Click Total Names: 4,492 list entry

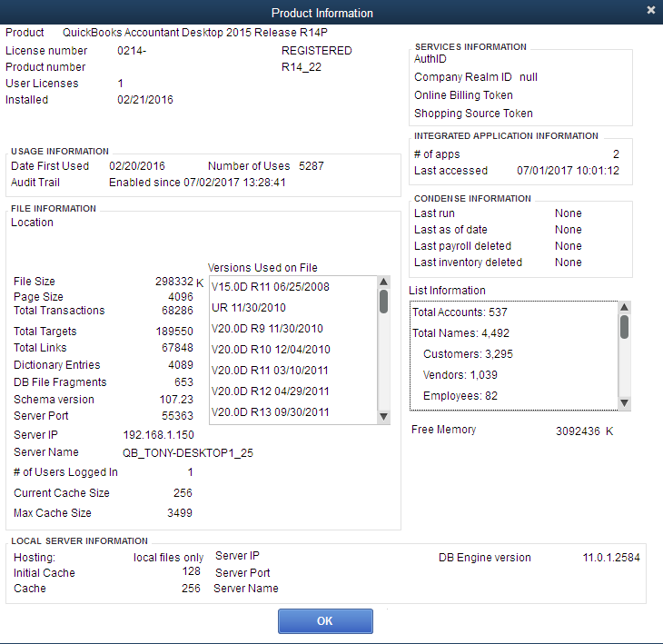(460, 333)
